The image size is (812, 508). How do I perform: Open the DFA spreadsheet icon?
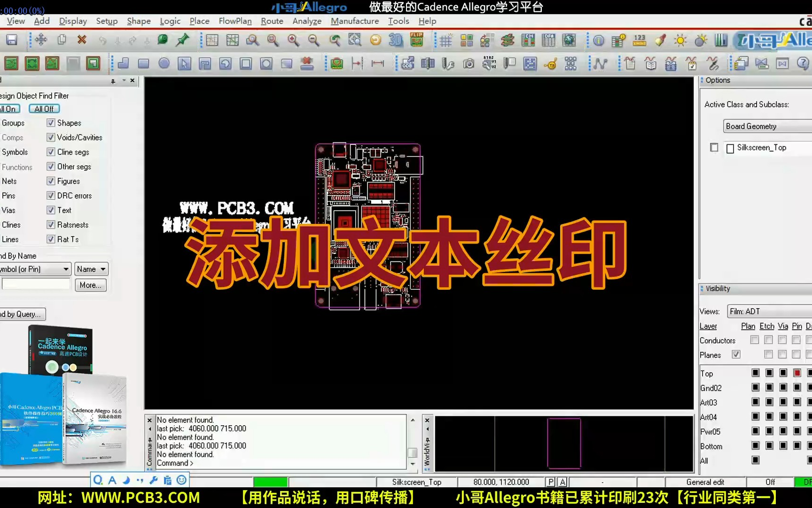(x=548, y=40)
